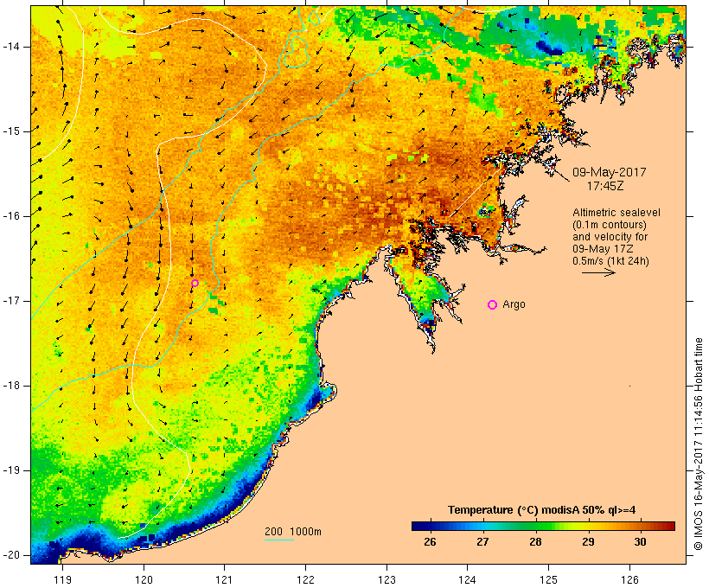709x588 pixels.
Task: Click the latitude axis label '-17'
Action: coord(11,301)
